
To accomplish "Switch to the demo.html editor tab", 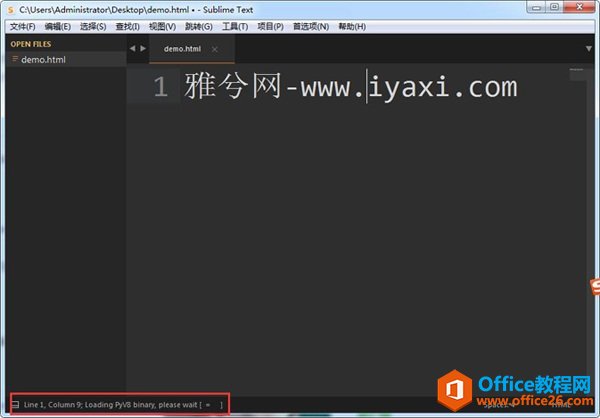I will coord(183,49).
